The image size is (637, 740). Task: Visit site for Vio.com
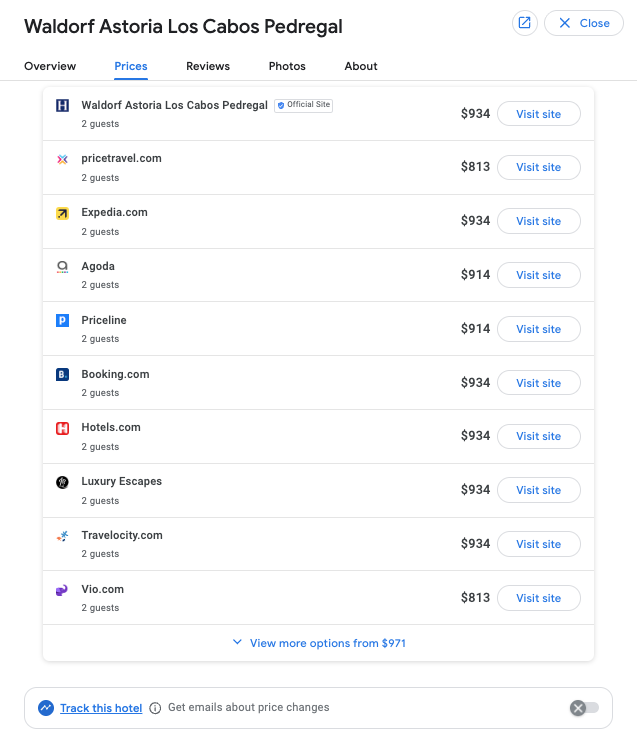coord(539,598)
